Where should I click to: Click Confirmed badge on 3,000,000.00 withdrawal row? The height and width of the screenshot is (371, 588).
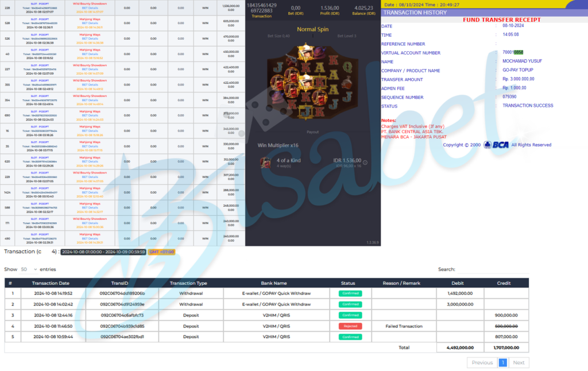pos(350,304)
